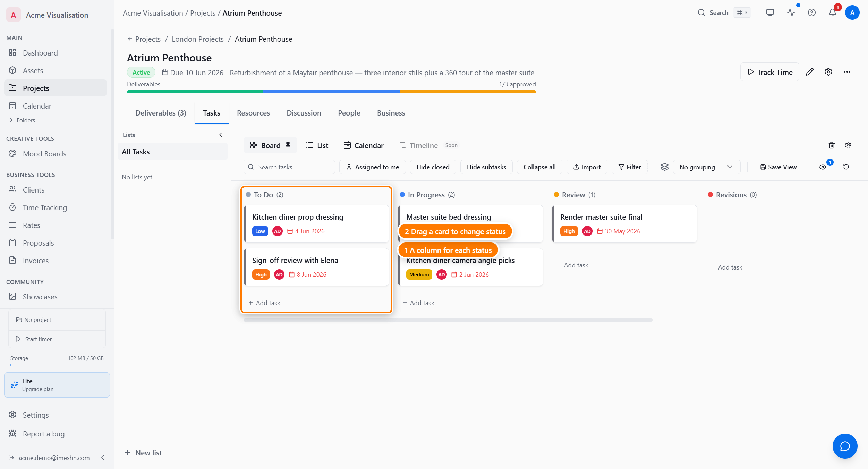Expand Folders in sidebar
The height and width of the screenshot is (469, 868).
(x=22, y=120)
